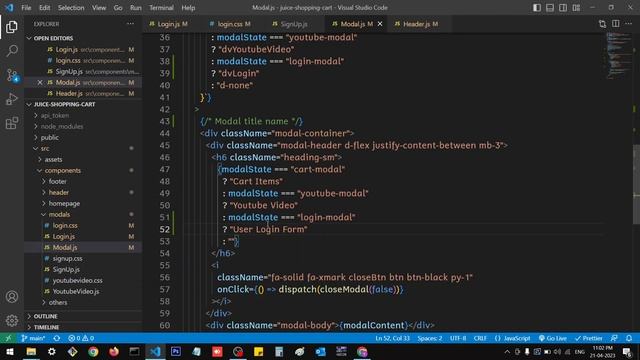Customize layout icon in title bar

pos(576,8)
